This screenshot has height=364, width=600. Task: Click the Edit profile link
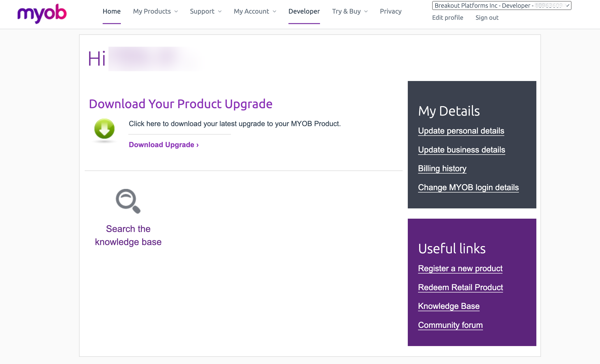pos(448,18)
